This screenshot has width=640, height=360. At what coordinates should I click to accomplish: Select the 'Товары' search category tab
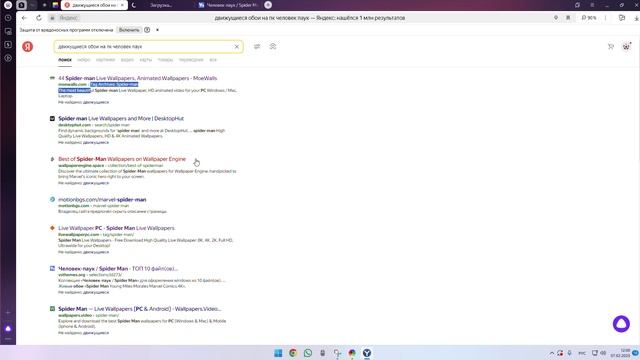click(x=165, y=60)
